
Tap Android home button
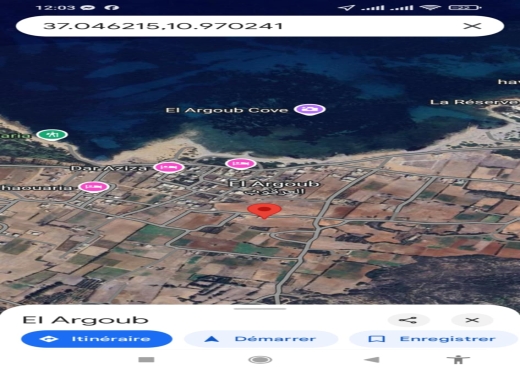pyautogui.click(x=260, y=359)
